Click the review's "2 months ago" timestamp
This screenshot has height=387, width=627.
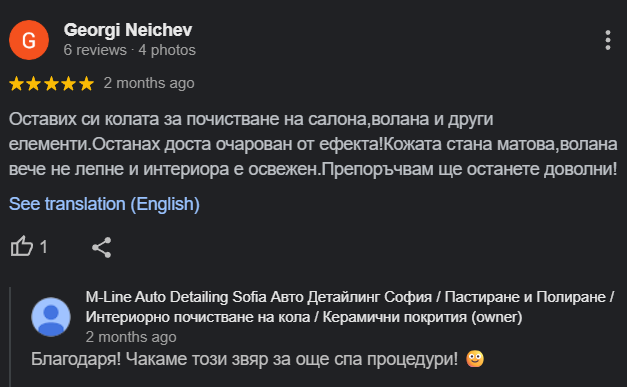click(149, 83)
